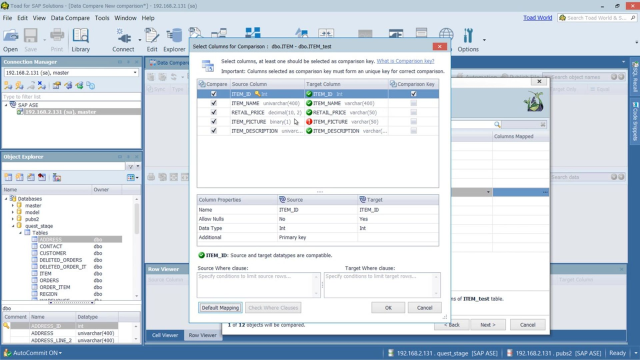Click the CUSTOMER table icon in Object Explorer
Image resolution: width=640 pixels, height=360 pixels.
click(x=35, y=253)
